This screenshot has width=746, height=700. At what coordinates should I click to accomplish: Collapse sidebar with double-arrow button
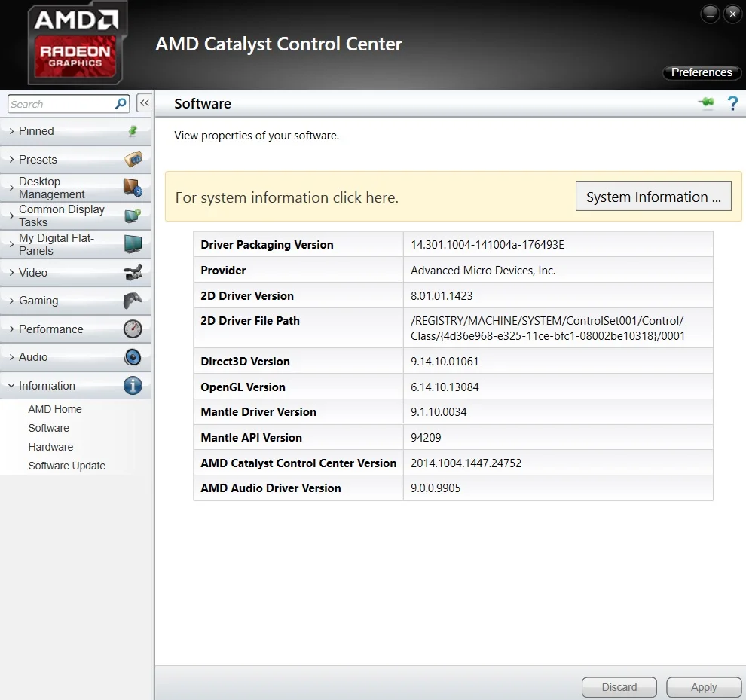click(145, 102)
